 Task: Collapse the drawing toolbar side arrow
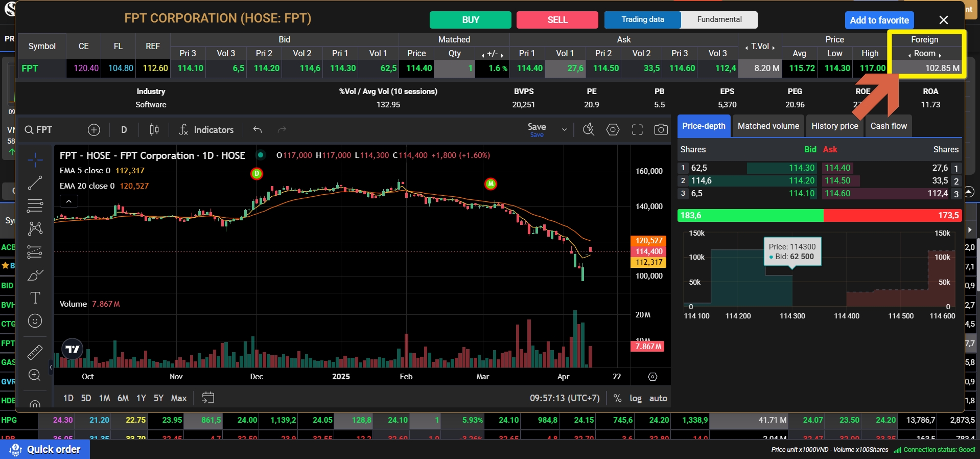[x=51, y=368]
